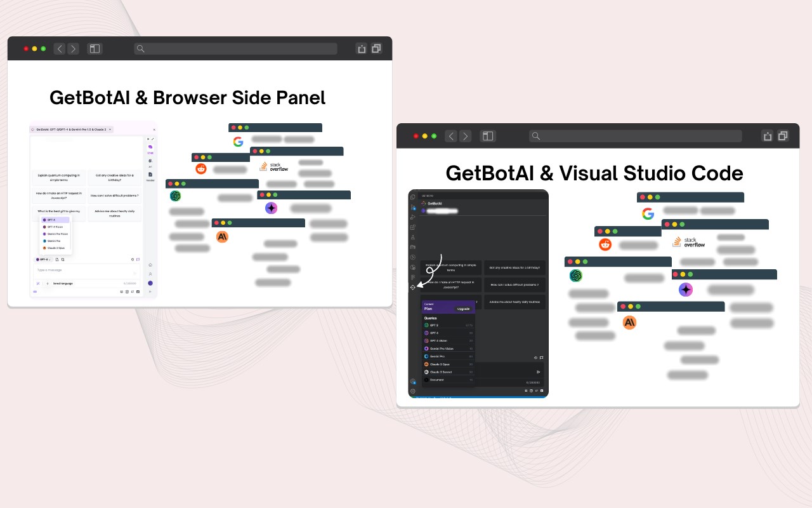Open the Select language dropdown
Viewport: 812px width, 508px height.
coord(63,283)
